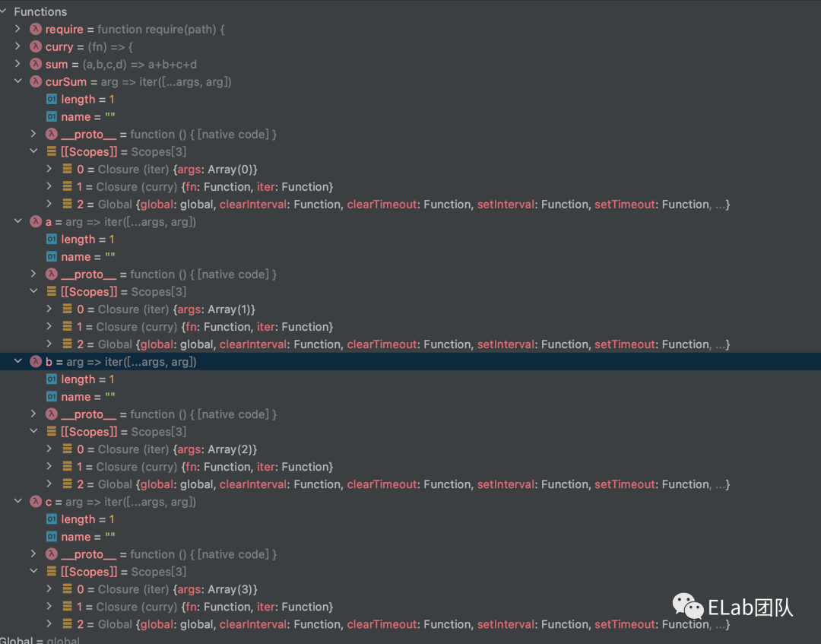Expand the require function node
821x644 pixels.
(17, 29)
